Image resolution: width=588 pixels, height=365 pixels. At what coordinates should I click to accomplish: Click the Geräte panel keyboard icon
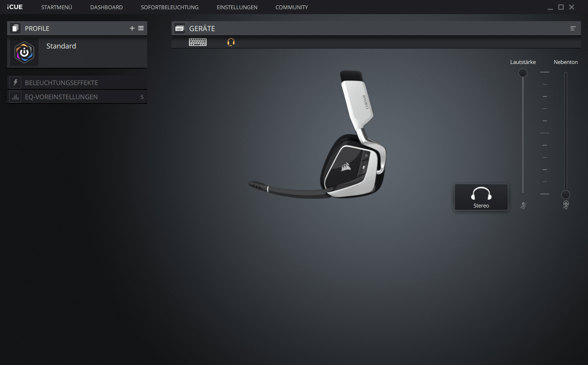pos(179,28)
